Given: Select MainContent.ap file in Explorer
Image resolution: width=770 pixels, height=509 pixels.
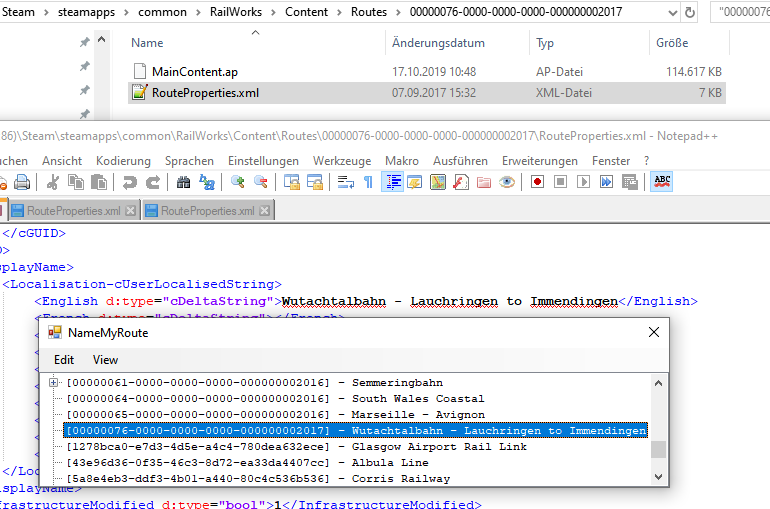Looking at the screenshot, I should 427,72.
